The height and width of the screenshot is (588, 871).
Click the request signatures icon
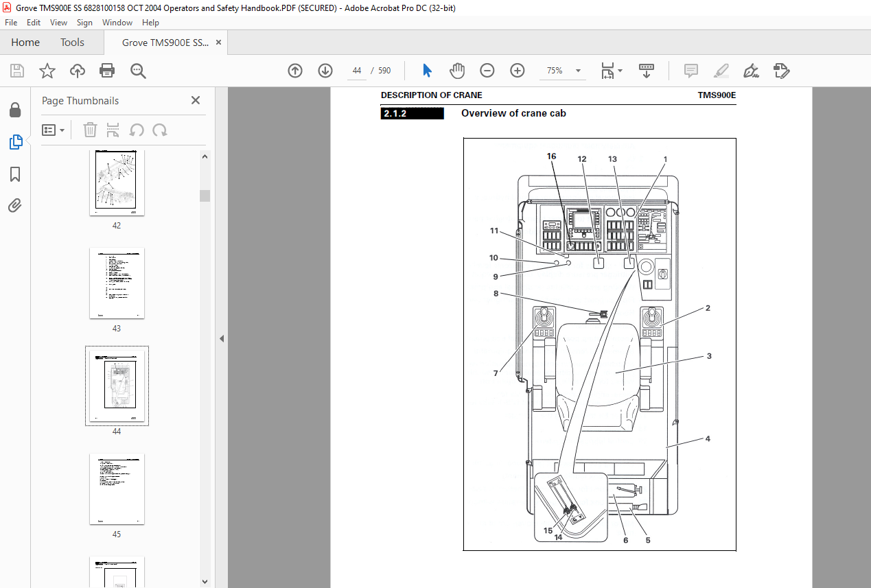coord(781,71)
